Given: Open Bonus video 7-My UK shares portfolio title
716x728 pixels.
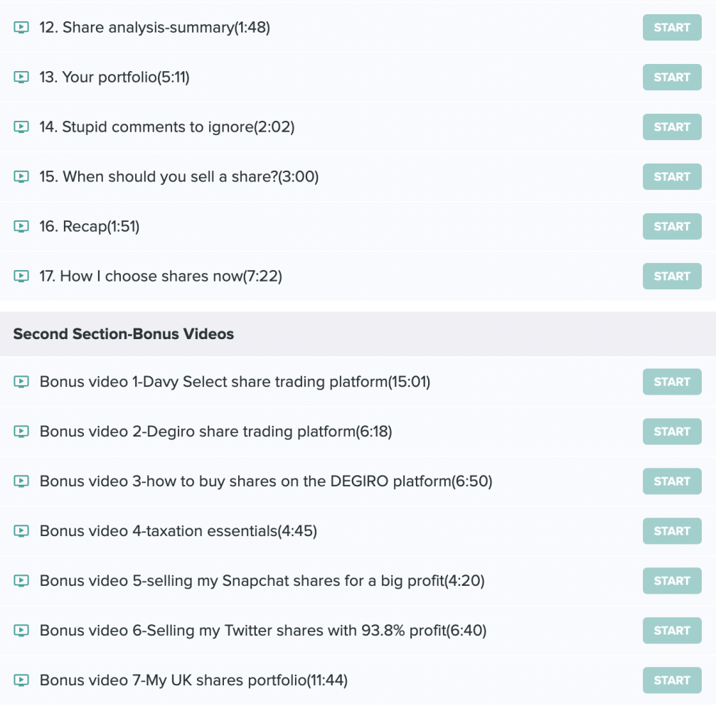Looking at the screenshot, I should pos(193,680).
